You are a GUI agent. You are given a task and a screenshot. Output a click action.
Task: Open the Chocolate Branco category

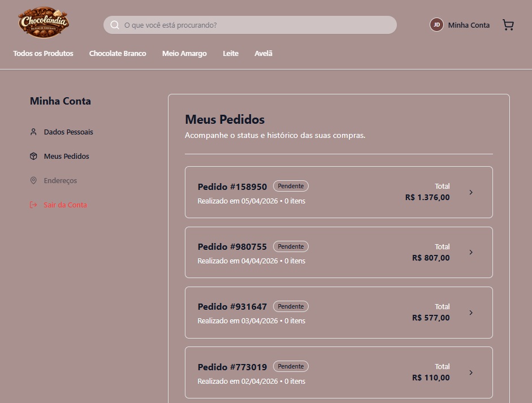(117, 53)
